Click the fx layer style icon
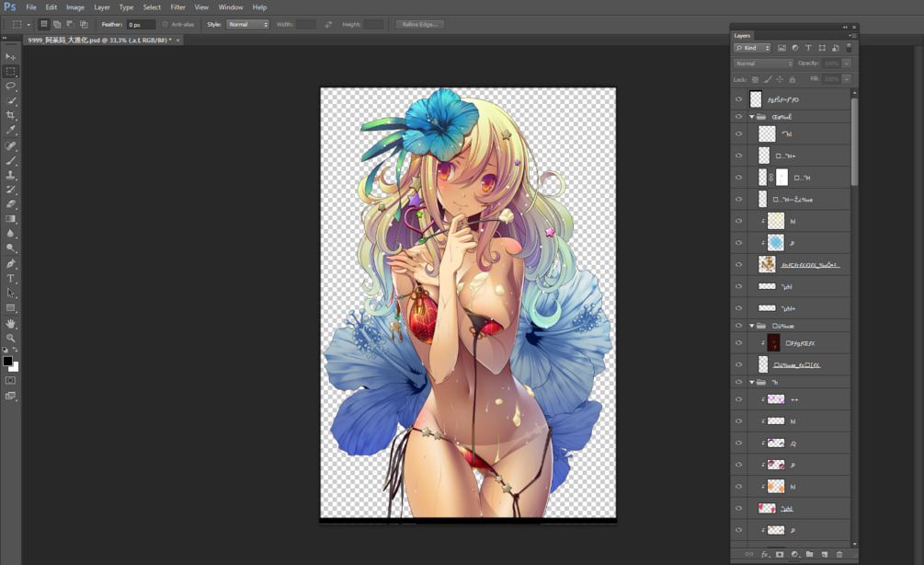The image size is (924, 565). [765, 554]
